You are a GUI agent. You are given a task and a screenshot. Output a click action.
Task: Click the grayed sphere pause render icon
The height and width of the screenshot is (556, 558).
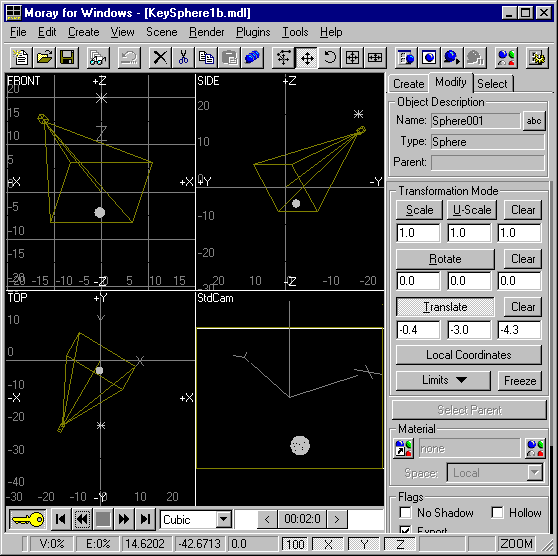(x=475, y=57)
